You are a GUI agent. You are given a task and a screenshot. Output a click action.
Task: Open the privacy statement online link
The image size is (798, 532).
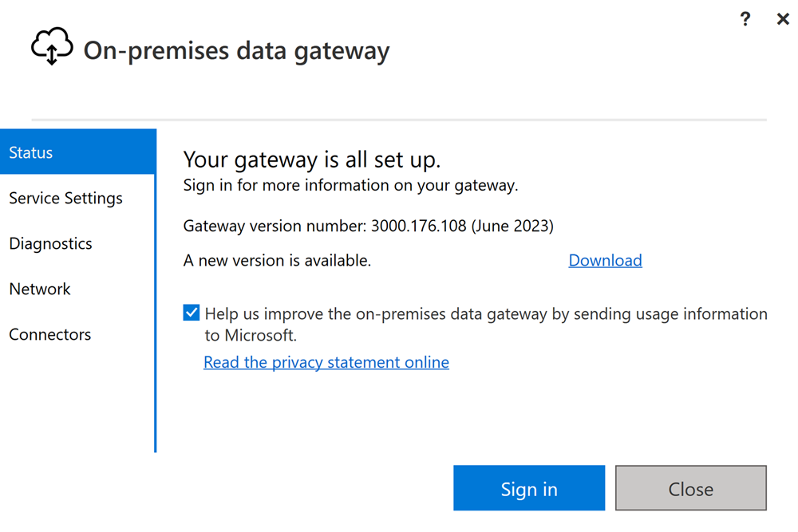click(326, 362)
